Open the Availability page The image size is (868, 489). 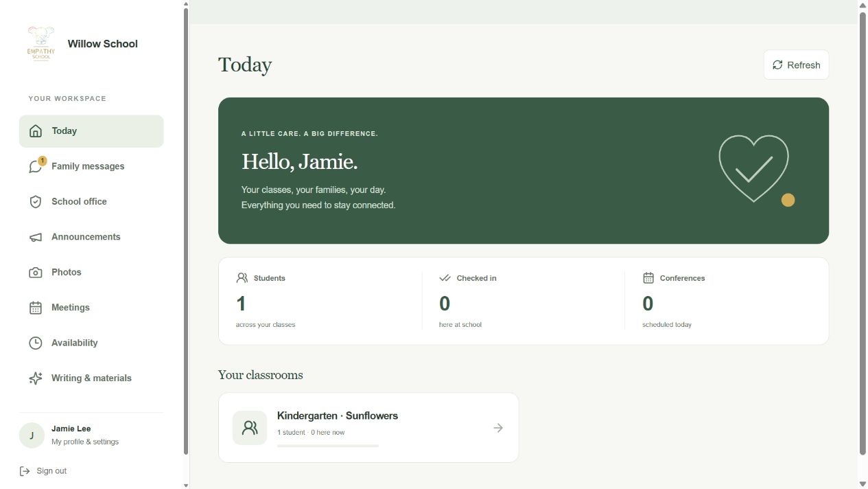91,343
